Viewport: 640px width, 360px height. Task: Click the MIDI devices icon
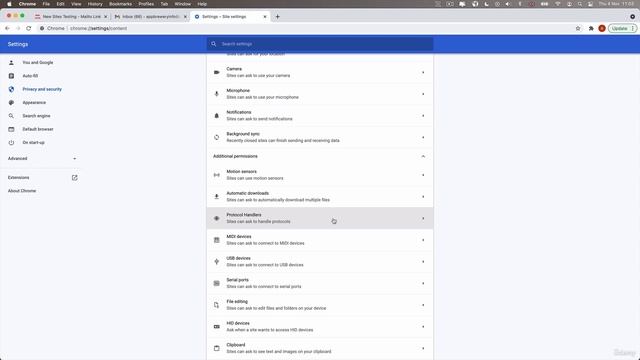coord(217,240)
